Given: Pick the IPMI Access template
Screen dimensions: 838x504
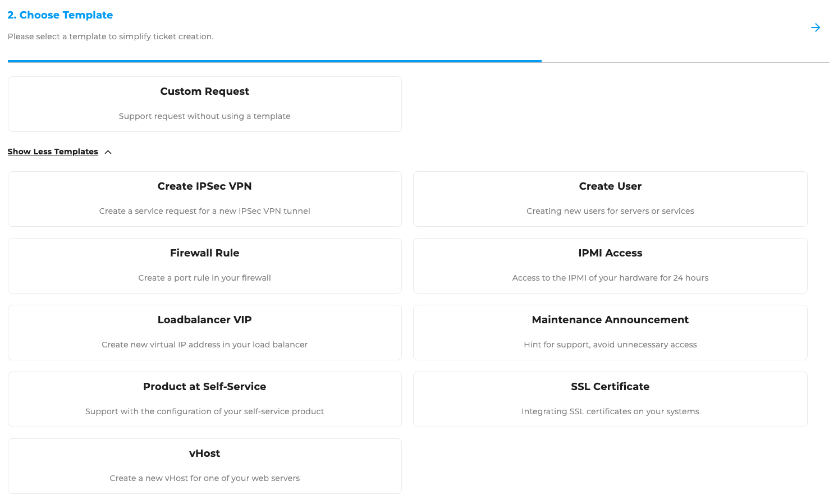Looking at the screenshot, I should coord(610,265).
